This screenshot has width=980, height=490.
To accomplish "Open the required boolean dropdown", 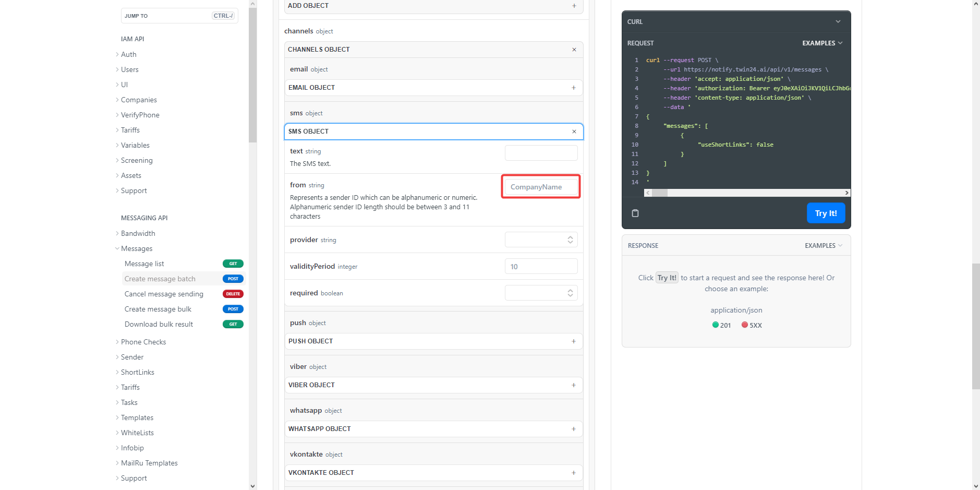I will click(541, 293).
